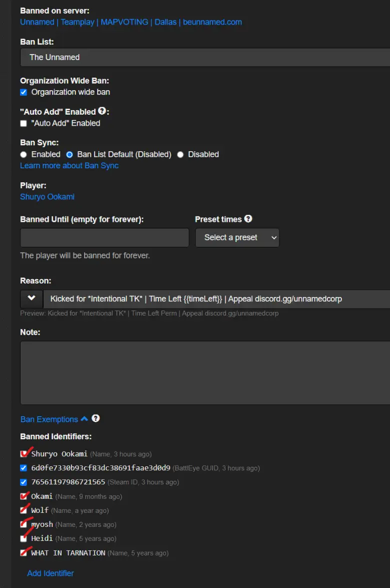Image resolution: width=390 pixels, height=588 pixels.
Task: Toggle the BattlEye GUID identifier checkbox
Action: [24, 468]
